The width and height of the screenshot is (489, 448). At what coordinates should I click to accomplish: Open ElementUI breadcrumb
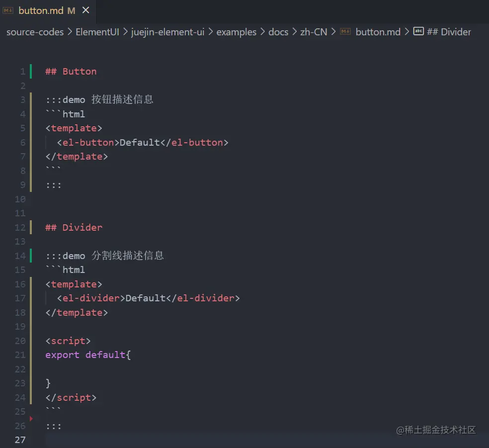(97, 32)
